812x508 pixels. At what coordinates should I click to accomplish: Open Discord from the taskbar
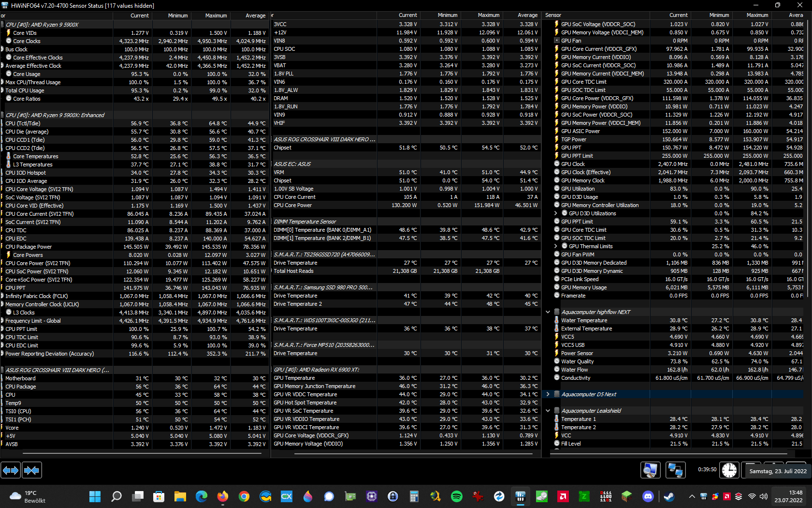point(648,496)
